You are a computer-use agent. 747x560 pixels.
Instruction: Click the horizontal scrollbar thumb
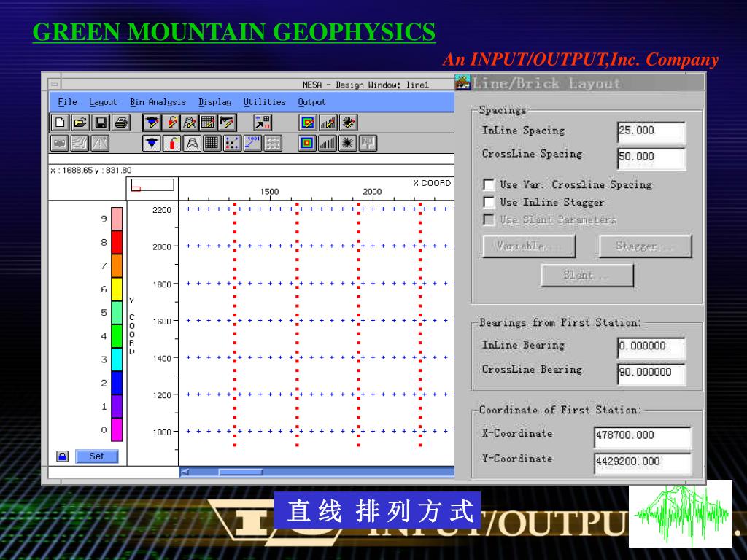click(241, 472)
